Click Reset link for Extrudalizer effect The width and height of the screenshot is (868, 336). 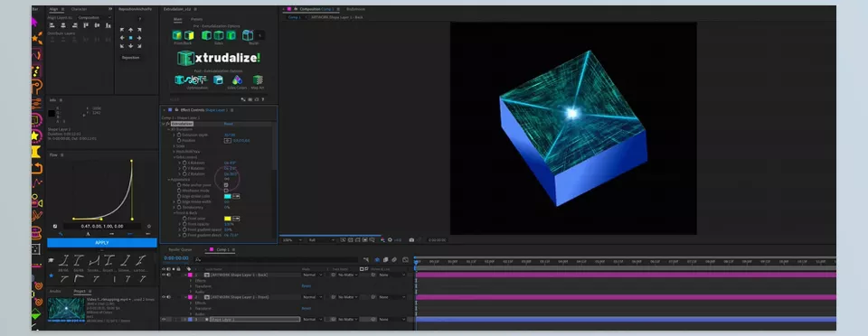coord(228,124)
